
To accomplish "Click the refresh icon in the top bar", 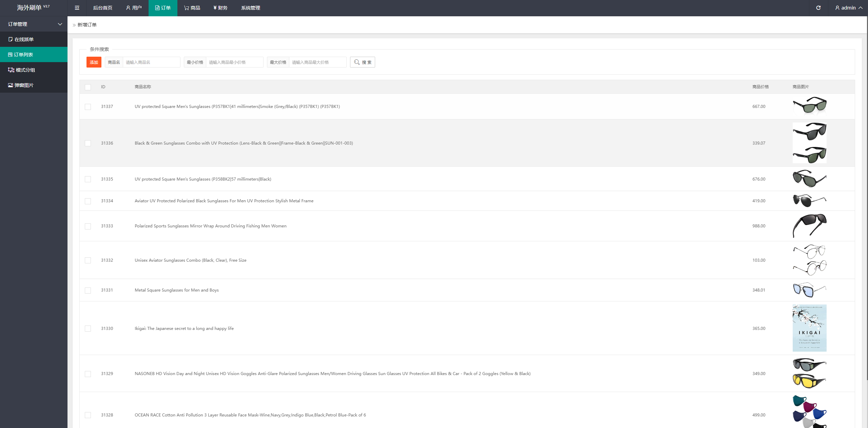I will point(818,8).
